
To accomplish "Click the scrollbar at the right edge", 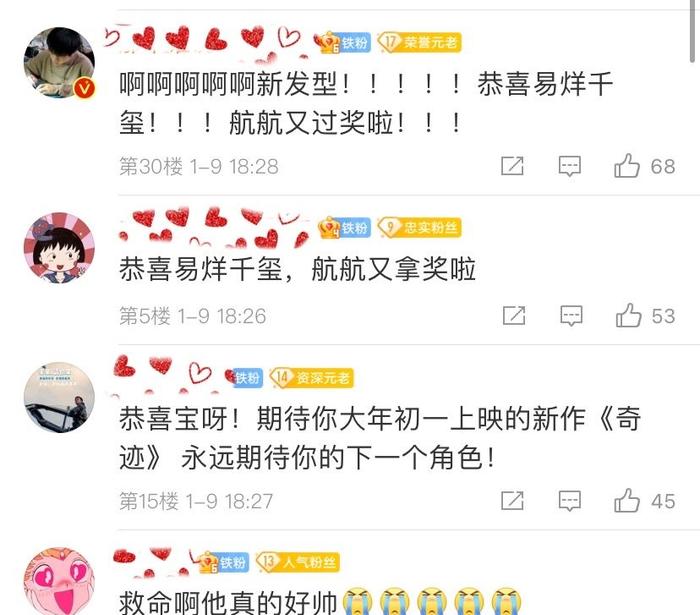I will click(694, 31).
